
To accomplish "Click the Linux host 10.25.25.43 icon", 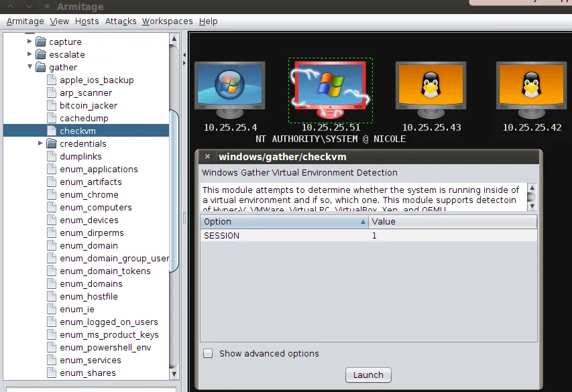I will click(431, 86).
